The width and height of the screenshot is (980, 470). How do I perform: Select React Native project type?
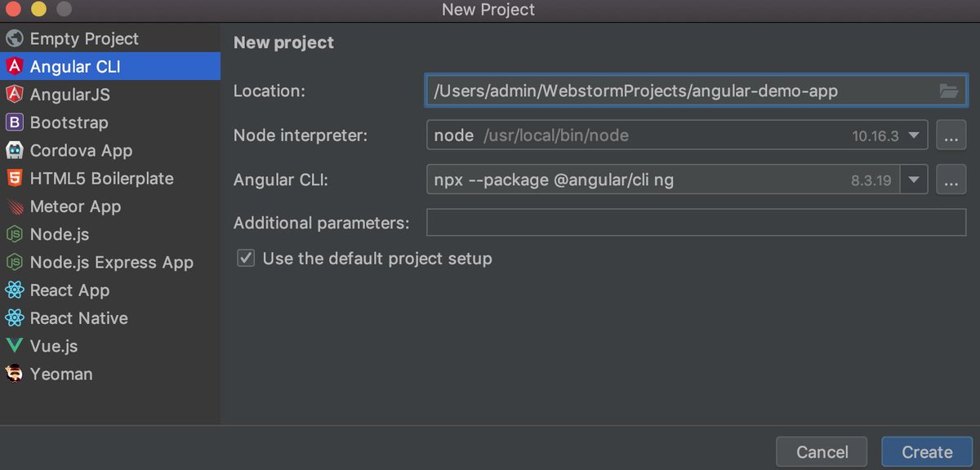pyautogui.click(x=110, y=318)
